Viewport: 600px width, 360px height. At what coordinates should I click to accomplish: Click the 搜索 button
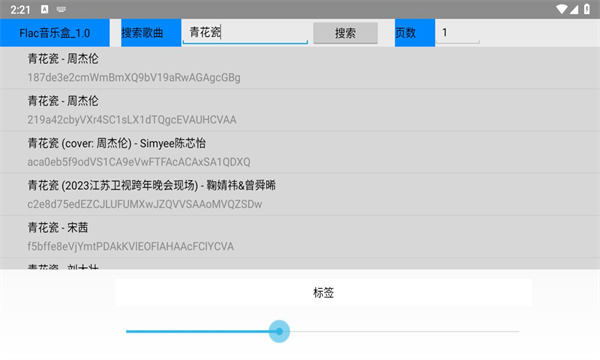pyautogui.click(x=345, y=33)
